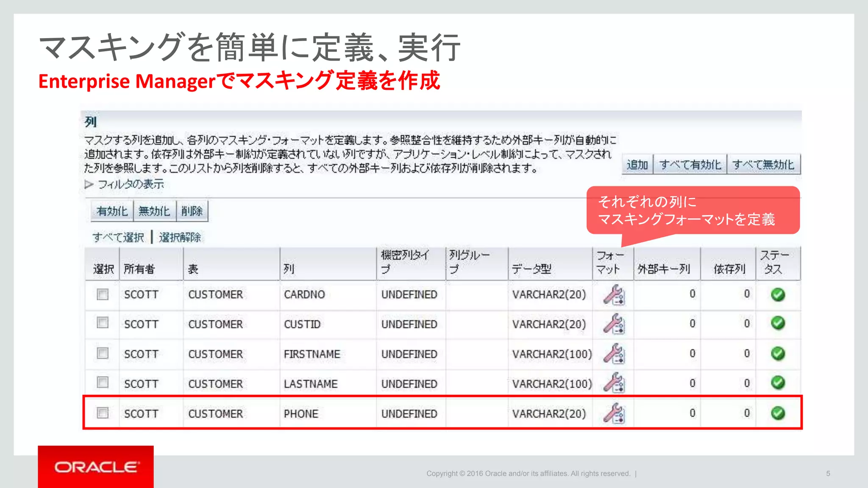The height and width of the screenshot is (488, 868).
Task: Click VARCHAR2(20) in the CARDNO row
Action: [549, 294]
